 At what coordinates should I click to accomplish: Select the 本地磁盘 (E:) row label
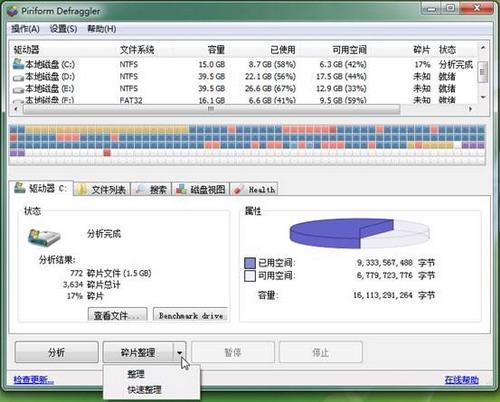tap(50, 89)
